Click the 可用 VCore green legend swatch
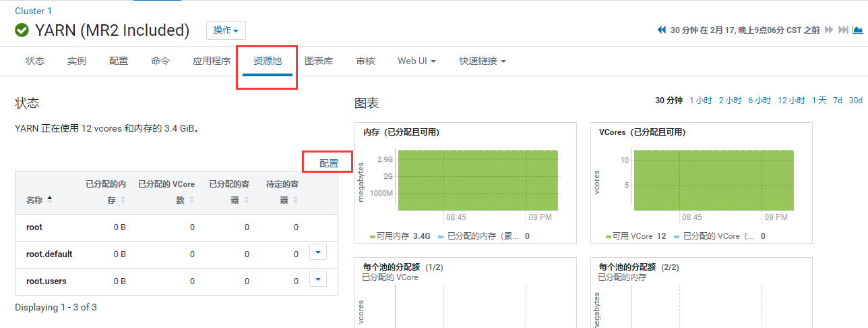This screenshot has width=868, height=328. click(608, 237)
